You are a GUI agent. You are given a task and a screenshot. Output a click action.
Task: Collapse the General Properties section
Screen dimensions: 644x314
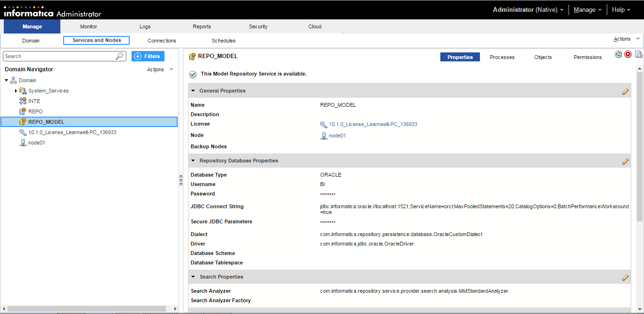(x=193, y=91)
